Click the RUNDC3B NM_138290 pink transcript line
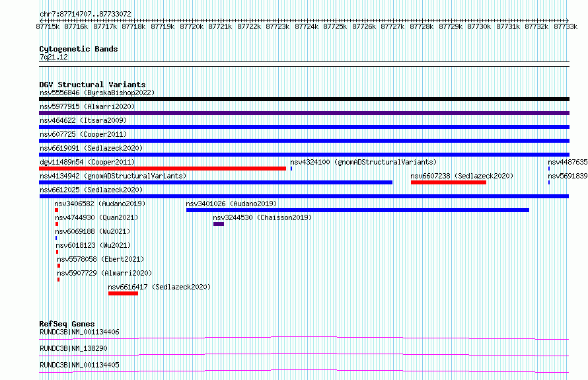588x380 pixels. pyautogui.click(x=304, y=354)
